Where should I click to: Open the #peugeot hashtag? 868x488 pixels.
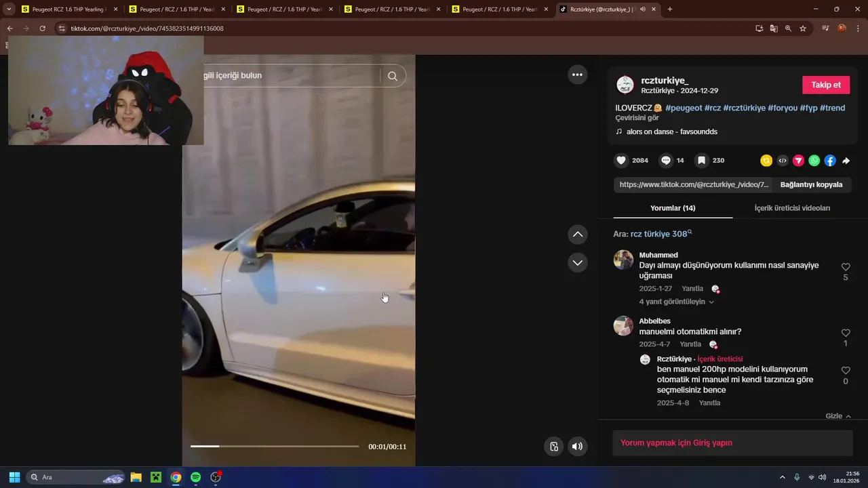(684, 108)
